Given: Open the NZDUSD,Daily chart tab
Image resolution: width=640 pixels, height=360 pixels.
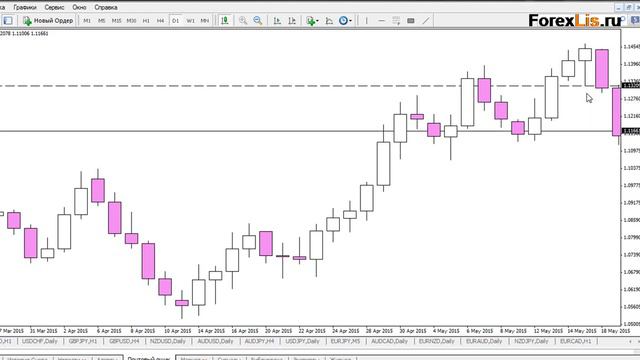Looking at the screenshot, I should point(168,341).
